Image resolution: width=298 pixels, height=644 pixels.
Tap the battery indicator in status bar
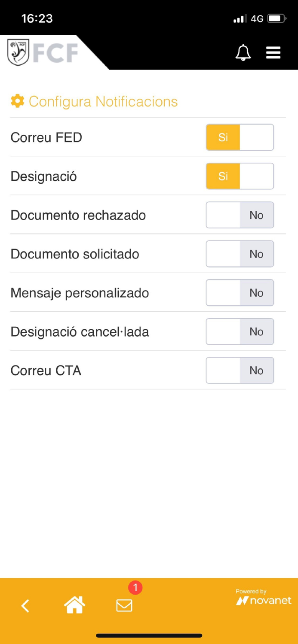[276, 18]
